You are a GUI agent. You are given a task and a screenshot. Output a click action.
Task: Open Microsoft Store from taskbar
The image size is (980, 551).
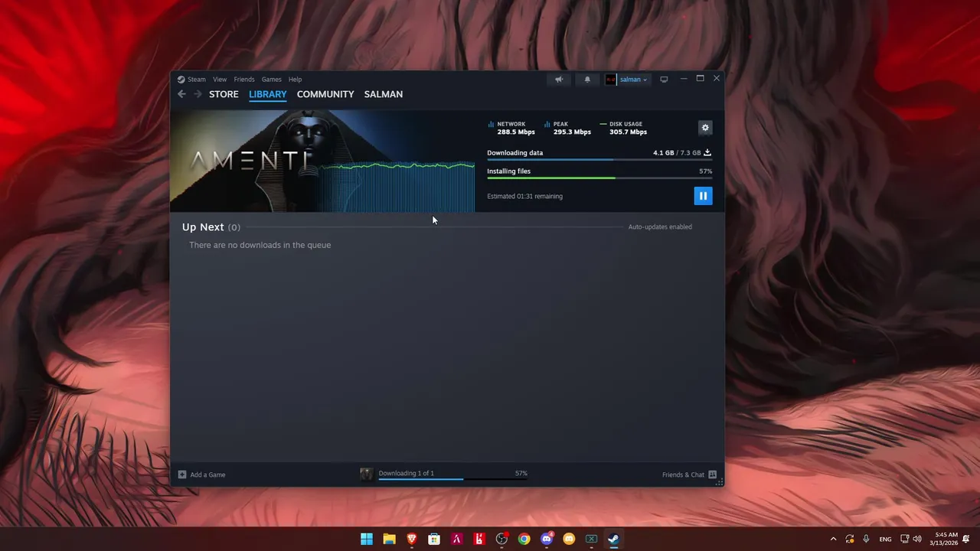click(434, 539)
